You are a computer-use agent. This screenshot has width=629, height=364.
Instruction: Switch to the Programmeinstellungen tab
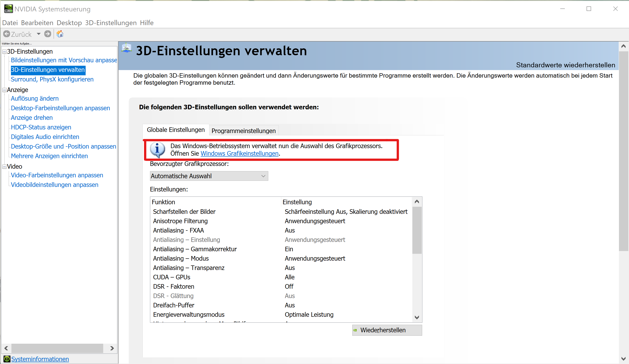(243, 131)
